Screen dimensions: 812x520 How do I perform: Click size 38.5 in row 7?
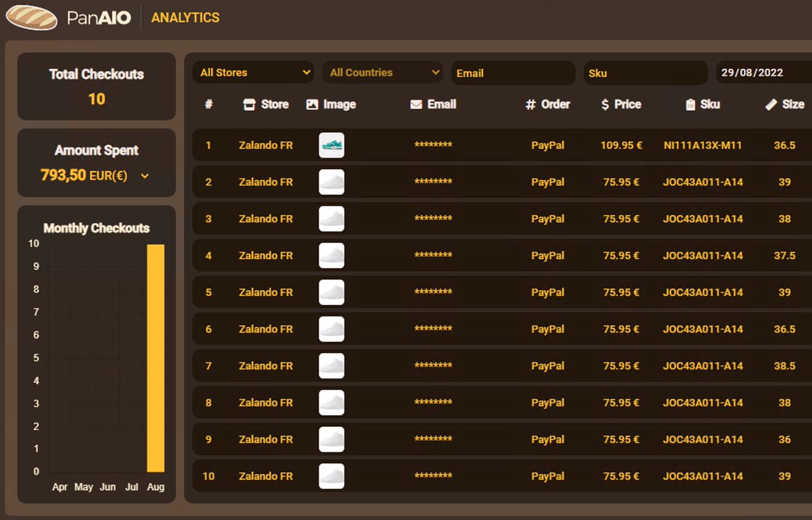[x=784, y=366]
